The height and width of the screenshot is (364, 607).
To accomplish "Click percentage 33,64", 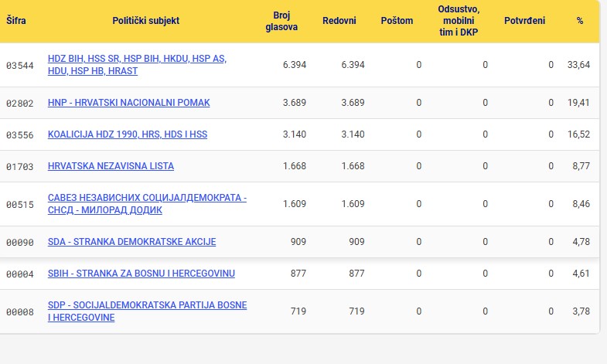I will (x=578, y=65).
